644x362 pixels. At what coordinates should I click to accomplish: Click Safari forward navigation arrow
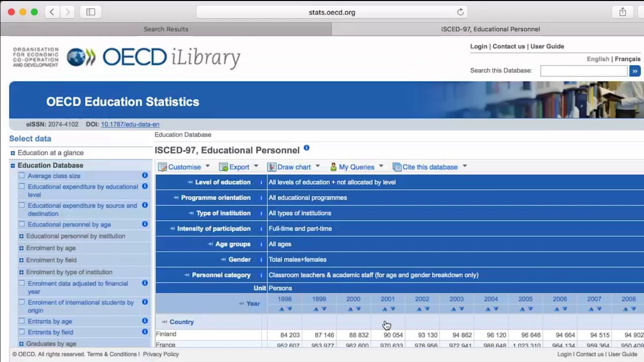67,12
